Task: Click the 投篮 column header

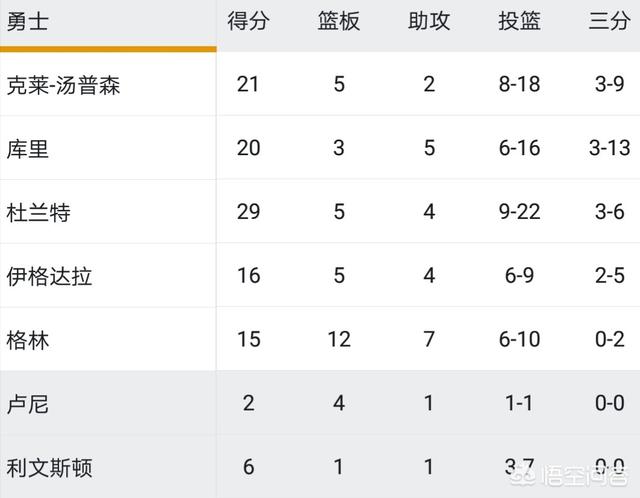Action: point(519,21)
